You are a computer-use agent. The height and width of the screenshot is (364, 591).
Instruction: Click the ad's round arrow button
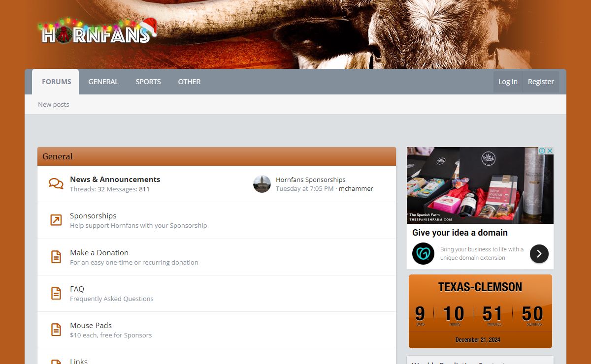coord(539,254)
